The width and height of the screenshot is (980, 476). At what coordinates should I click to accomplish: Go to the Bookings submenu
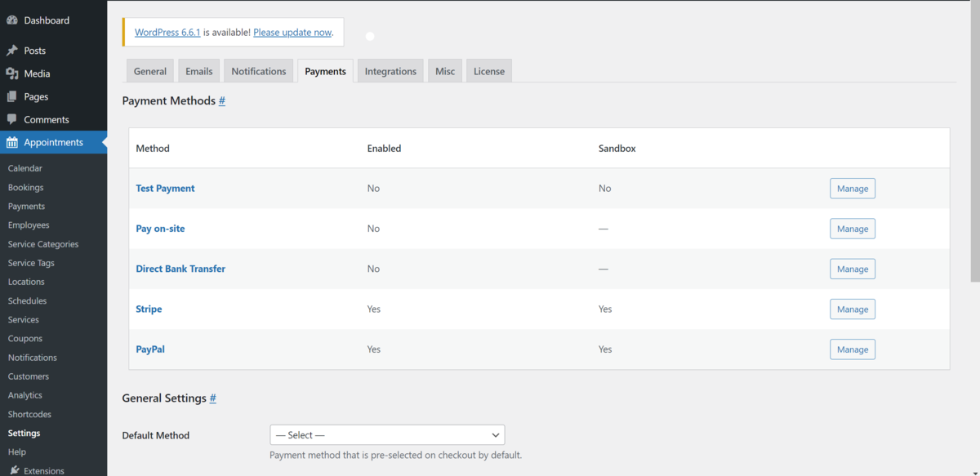(26, 188)
